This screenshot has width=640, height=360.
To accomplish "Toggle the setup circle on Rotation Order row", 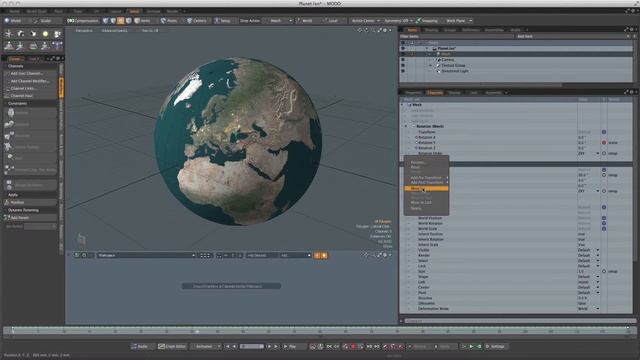I will (x=604, y=153).
